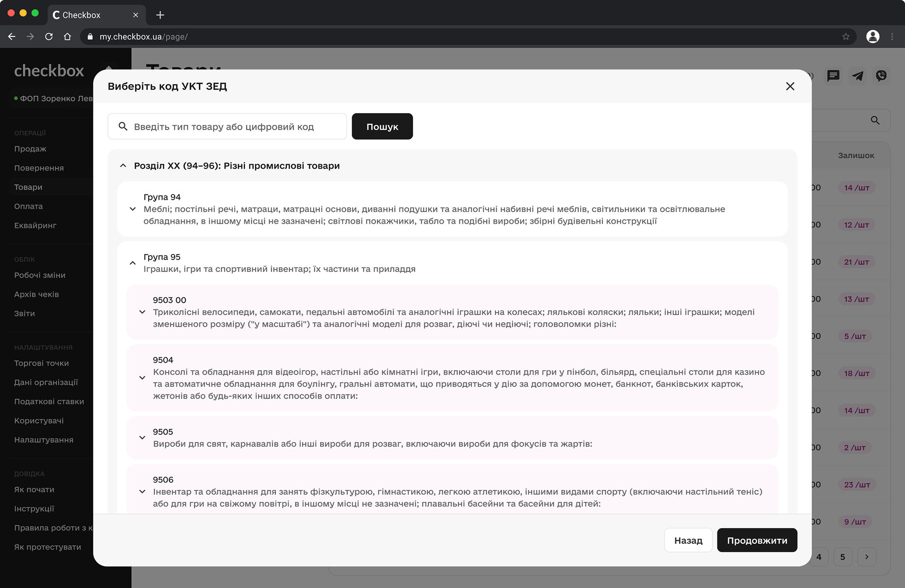
Task: Click the 5 /шт stock badge
Action: pos(855,336)
